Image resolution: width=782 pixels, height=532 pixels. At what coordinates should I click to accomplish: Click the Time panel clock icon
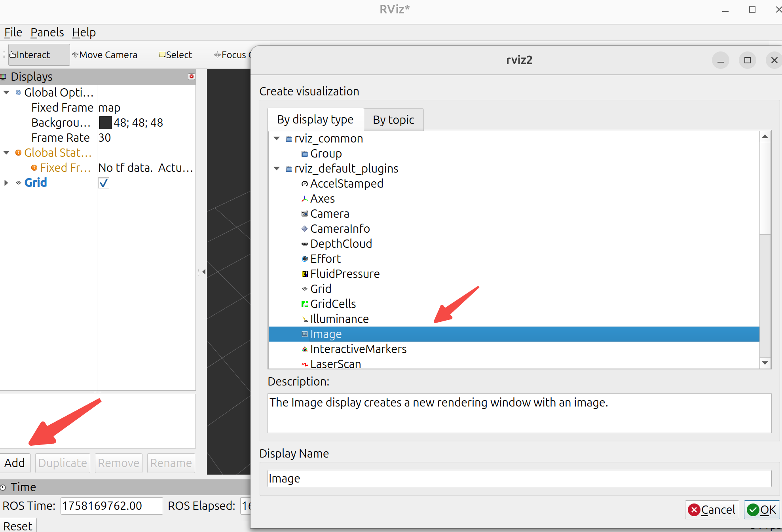pyautogui.click(x=3, y=487)
